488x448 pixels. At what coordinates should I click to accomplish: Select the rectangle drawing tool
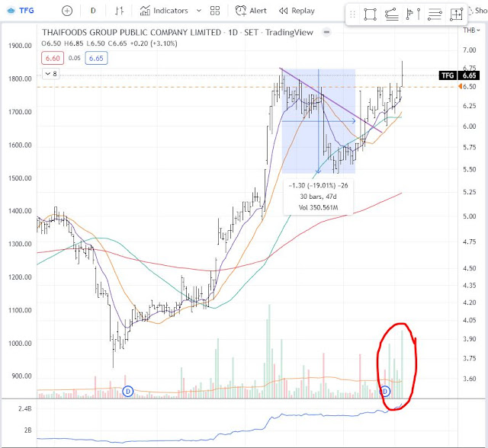[370, 14]
